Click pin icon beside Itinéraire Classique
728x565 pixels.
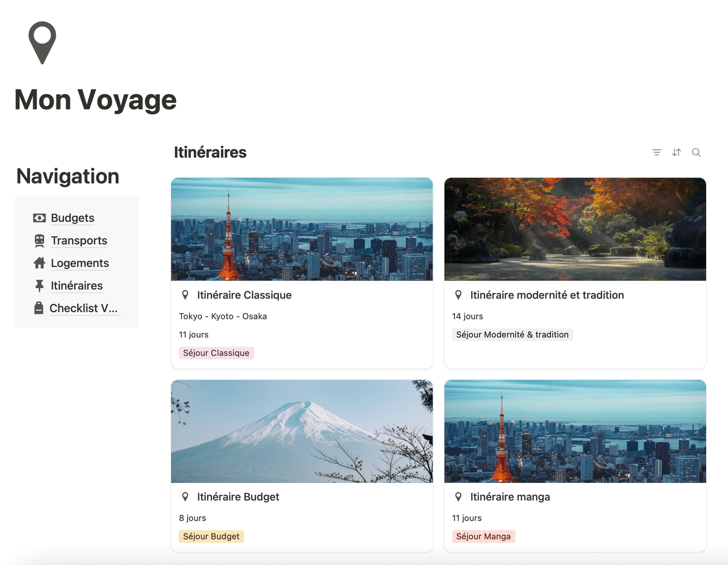(x=185, y=295)
